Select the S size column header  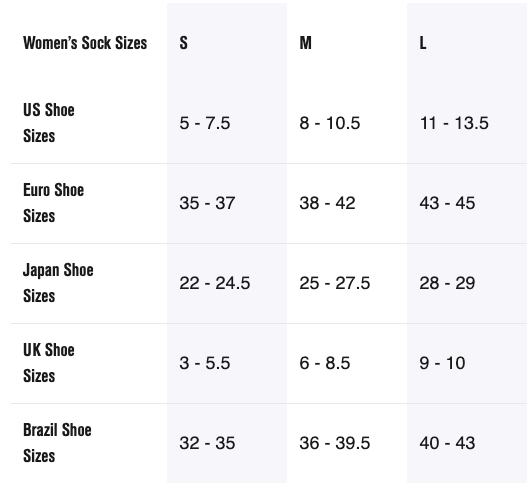tap(184, 43)
